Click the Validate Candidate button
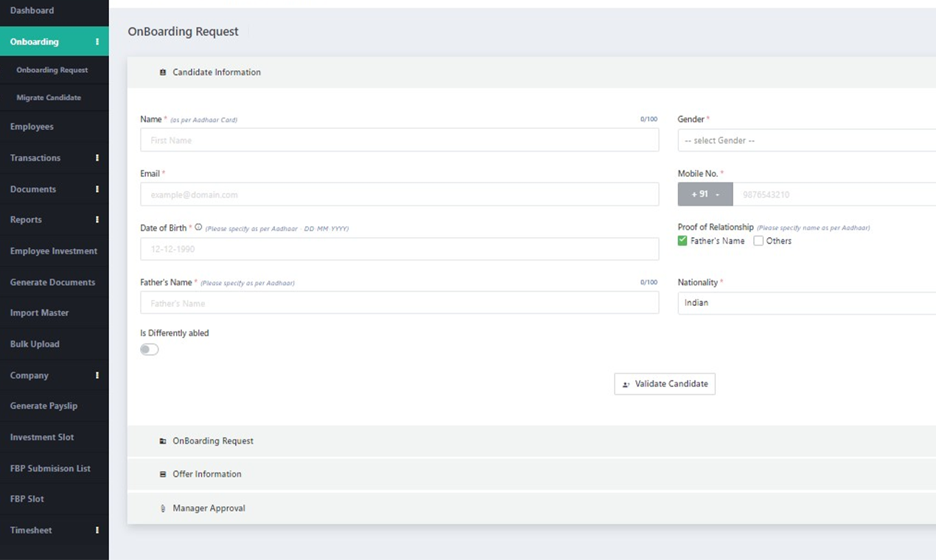Viewport: 936px width, 560px height. tap(665, 384)
